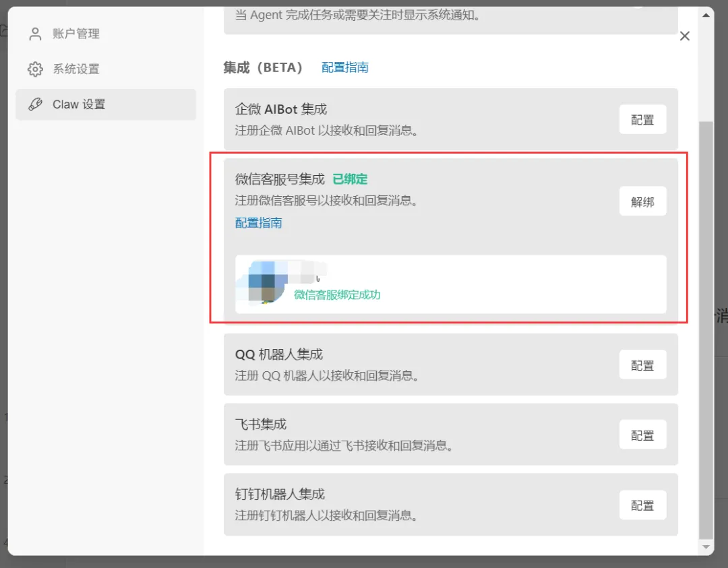Click the QQ 机器人集成 title
The height and width of the screenshot is (568, 728).
[279, 354]
